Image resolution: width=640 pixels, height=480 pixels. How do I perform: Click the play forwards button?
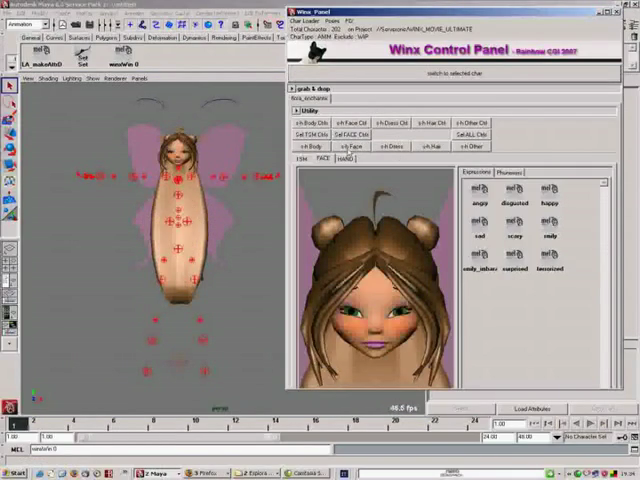590,424
